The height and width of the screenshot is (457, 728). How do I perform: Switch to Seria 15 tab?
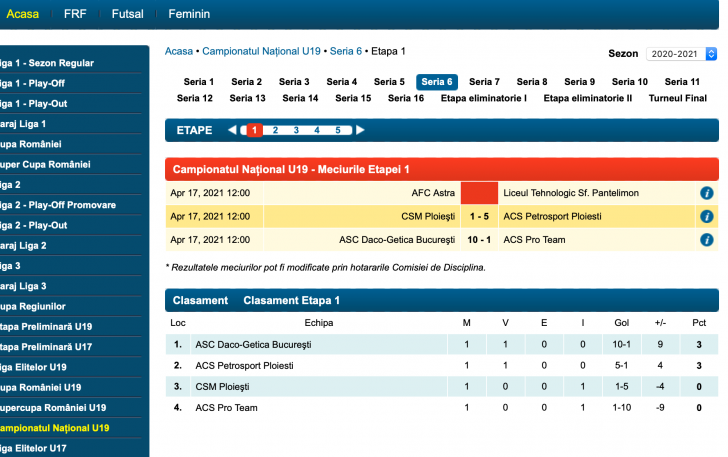tap(353, 98)
